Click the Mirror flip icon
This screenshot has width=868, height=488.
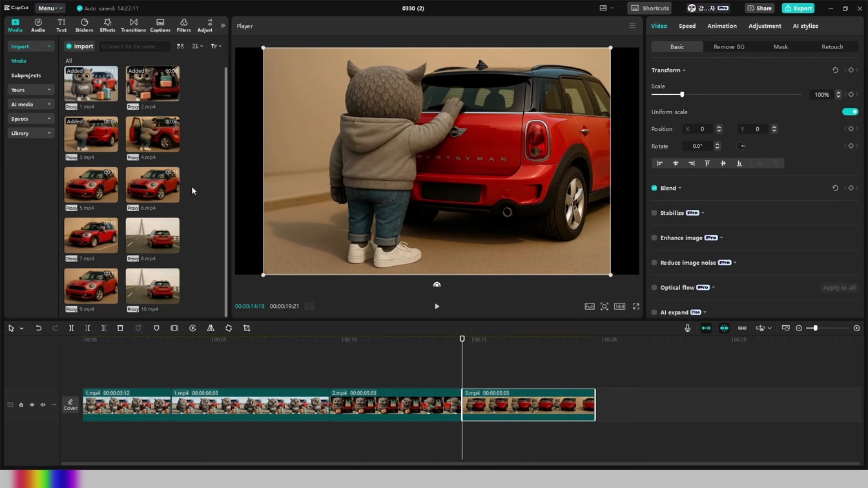tap(211, 328)
